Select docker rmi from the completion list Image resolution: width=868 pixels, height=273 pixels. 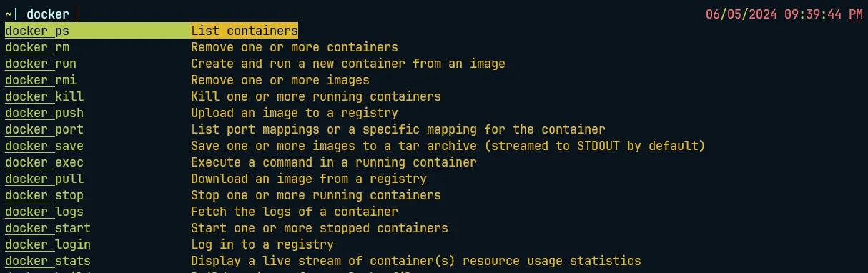coord(41,80)
